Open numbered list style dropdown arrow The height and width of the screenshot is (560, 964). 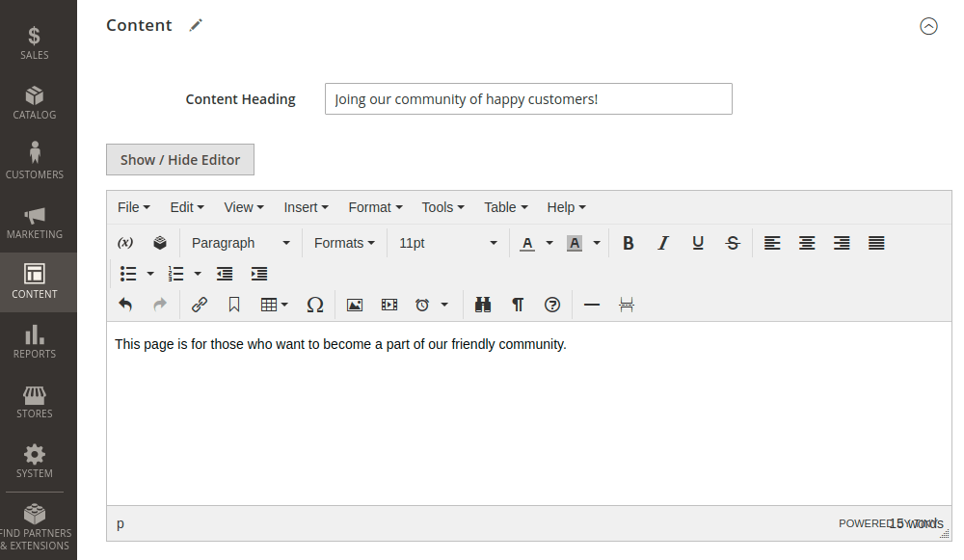198,274
